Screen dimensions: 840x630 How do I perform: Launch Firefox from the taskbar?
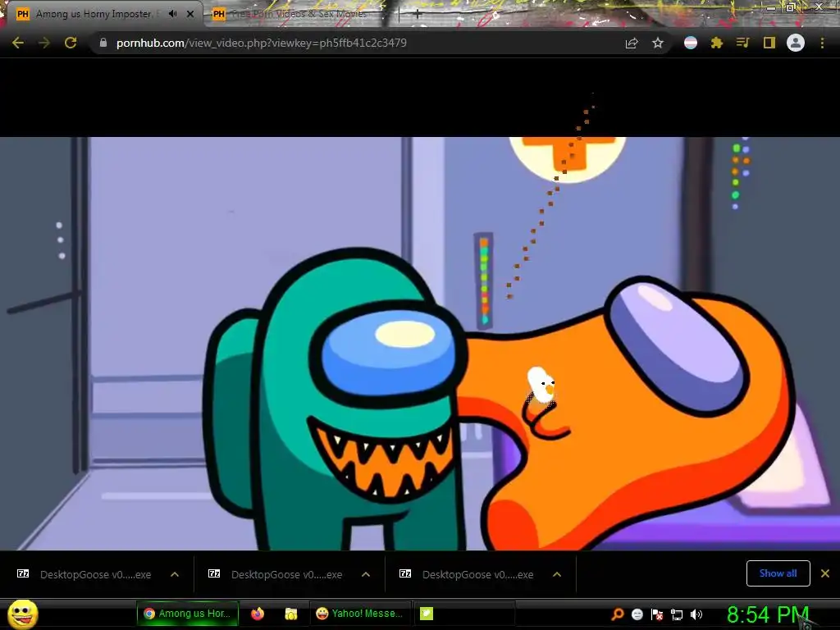[258, 614]
